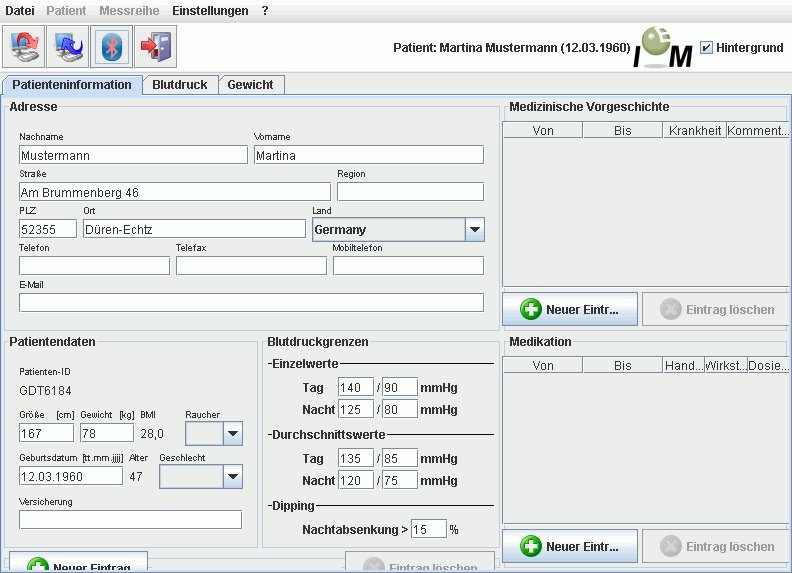Switch to the Gewicht tab

tap(251, 84)
